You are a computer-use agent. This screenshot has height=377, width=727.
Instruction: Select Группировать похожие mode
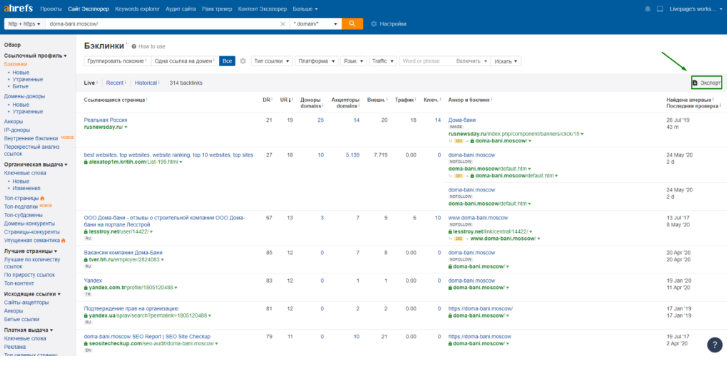tap(117, 61)
